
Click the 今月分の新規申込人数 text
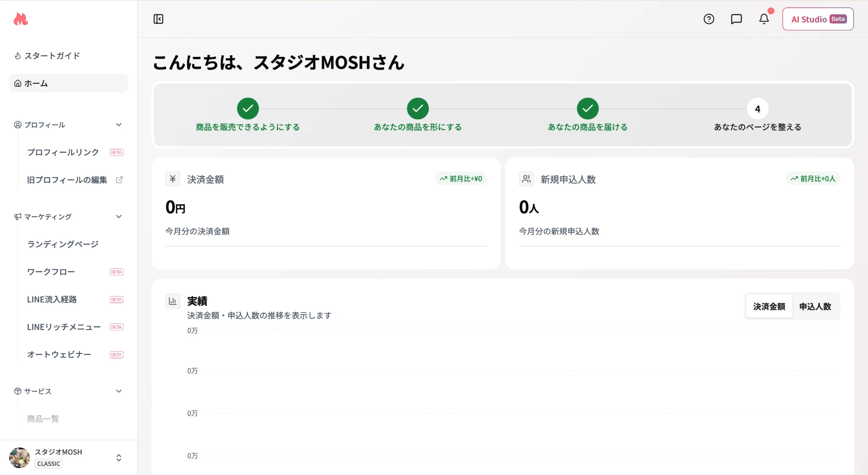(x=559, y=231)
